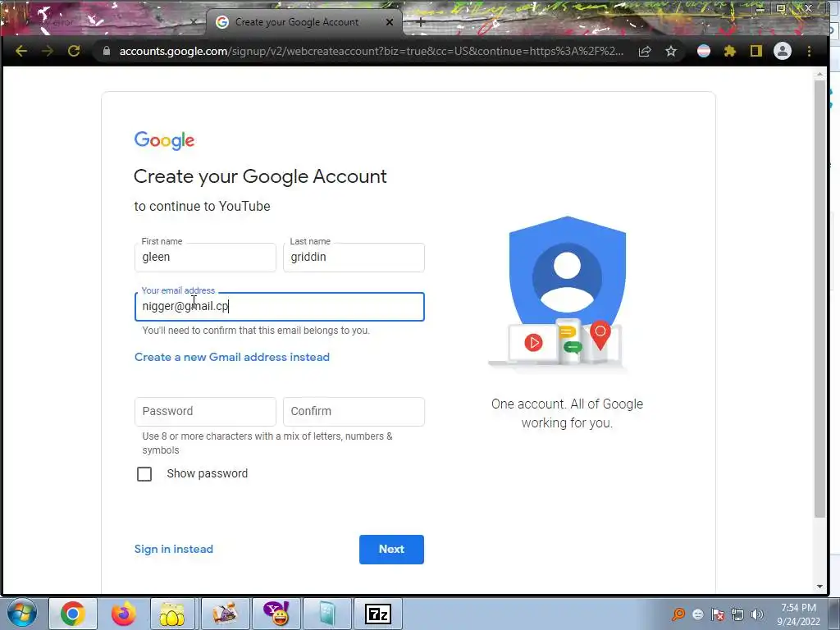Close the Create your Google Account tab

pyautogui.click(x=390, y=22)
